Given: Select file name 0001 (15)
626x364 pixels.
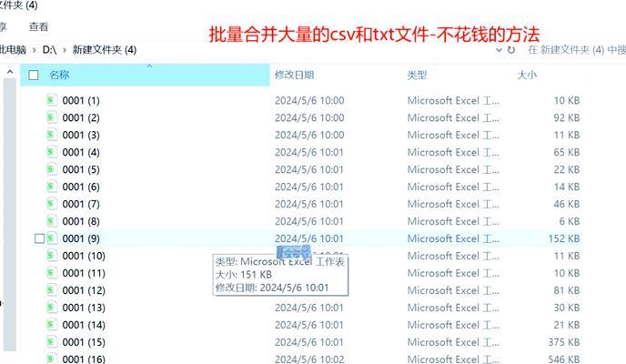Looking at the screenshot, I should pos(84,342).
